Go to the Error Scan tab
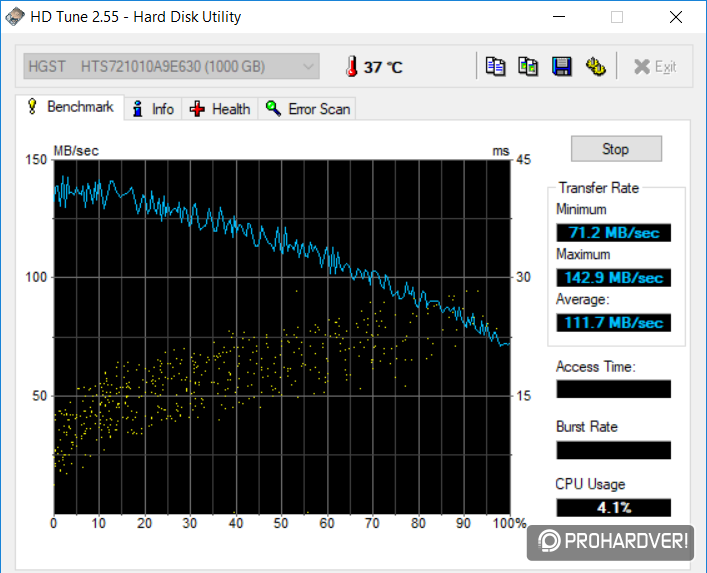This screenshot has width=707, height=573. (307, 109)
